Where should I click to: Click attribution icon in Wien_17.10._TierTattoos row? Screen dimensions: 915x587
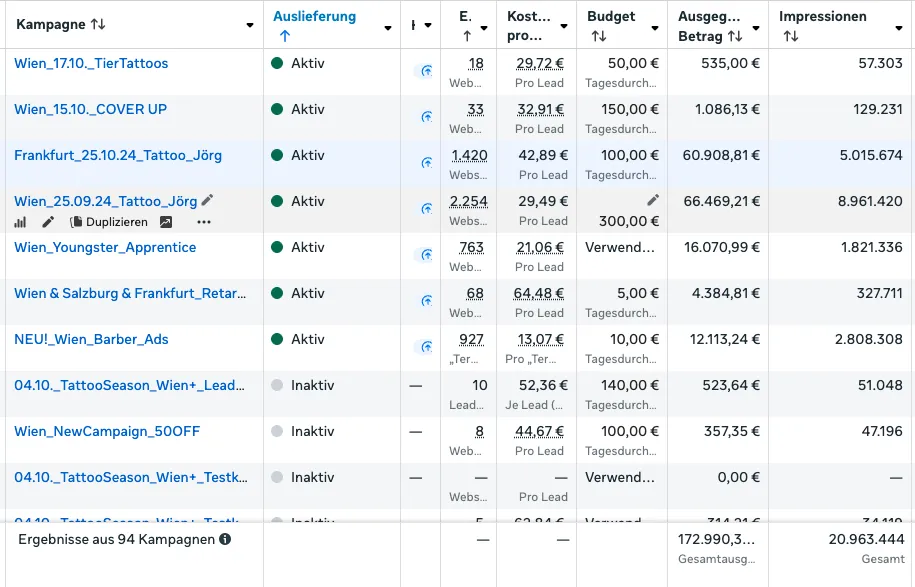426,71
